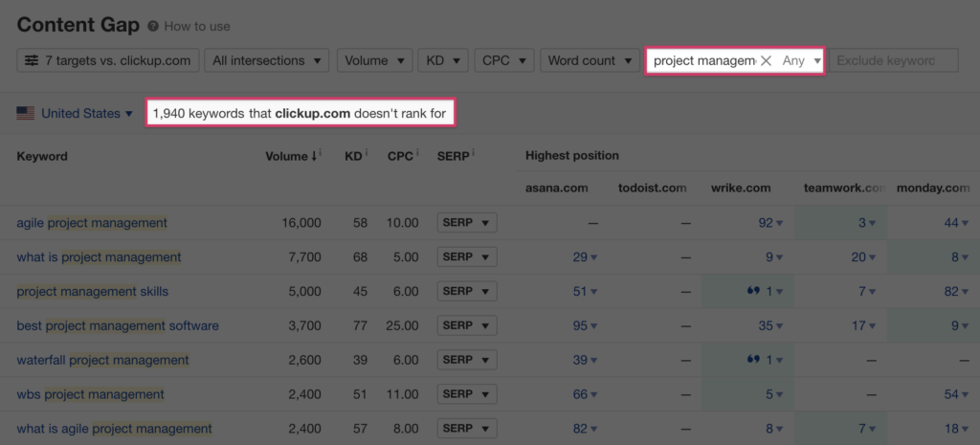980x445 pixels.
Task: Click featured snippet icon in project management skills row
Action: pyautogui.click(x=752, y=291)
